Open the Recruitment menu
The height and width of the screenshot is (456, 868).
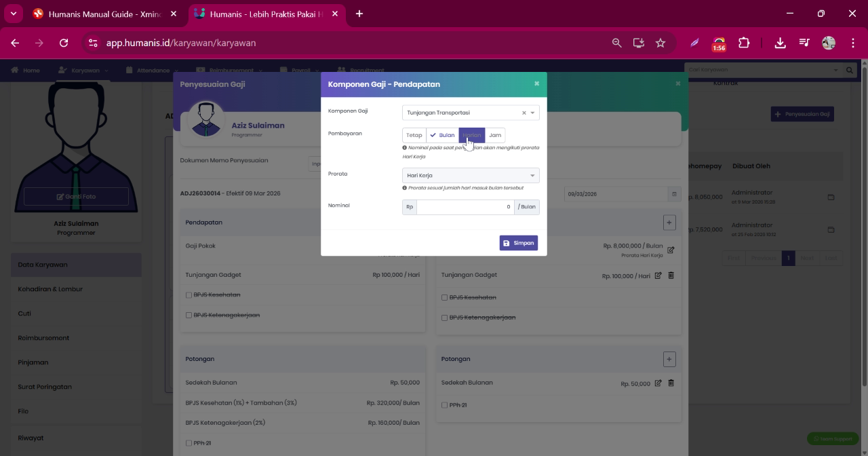(x=360, y=70)
